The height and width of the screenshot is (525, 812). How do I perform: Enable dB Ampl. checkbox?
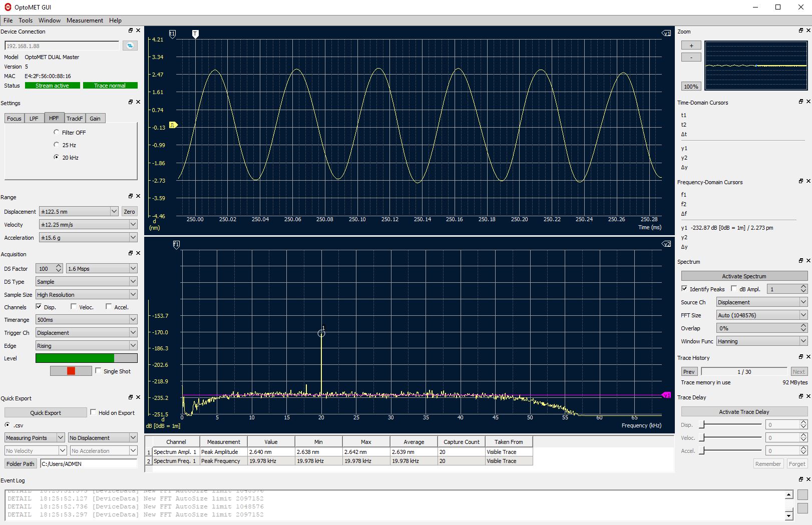(x=734, y=289)
